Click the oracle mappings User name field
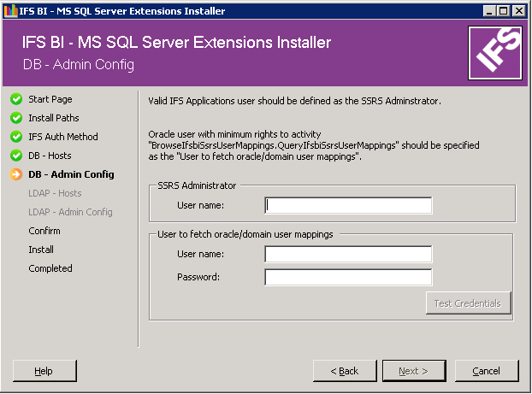 tap(348, 254)
